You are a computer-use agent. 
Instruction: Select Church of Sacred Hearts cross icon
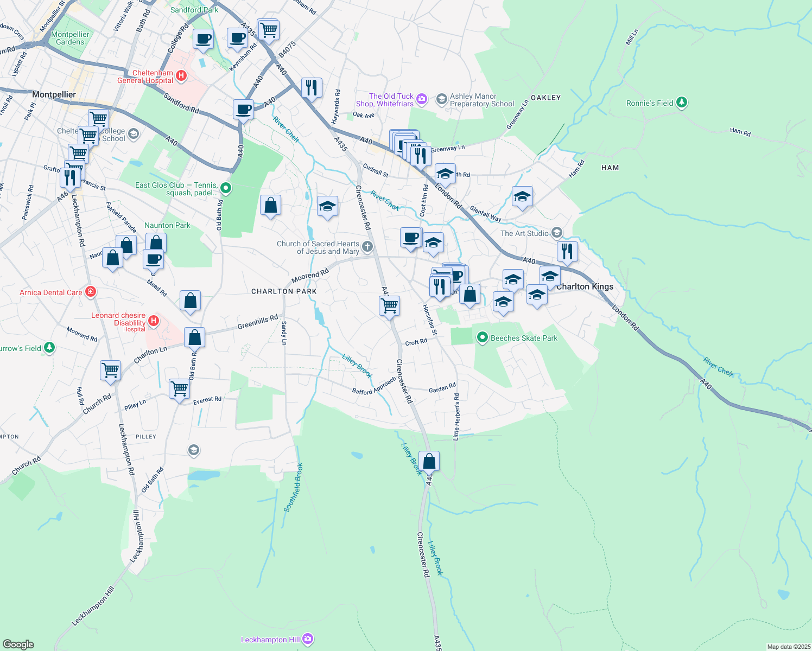point(367,247)
